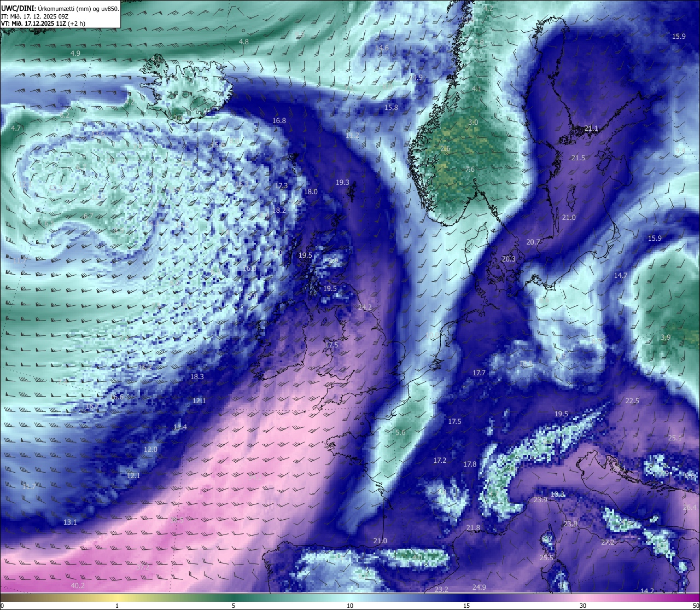Click the UWC/DINI Úrkomumætti title text
The image size is (700, 610).
[x=60, y=9]
